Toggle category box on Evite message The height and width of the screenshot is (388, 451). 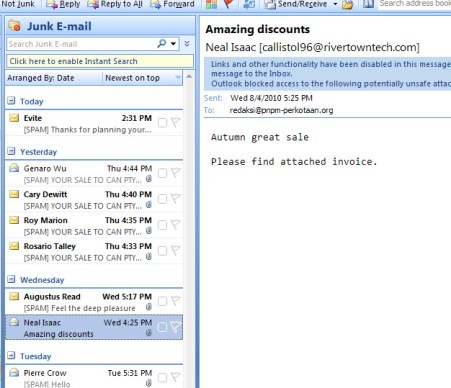[x=162, y=123]
